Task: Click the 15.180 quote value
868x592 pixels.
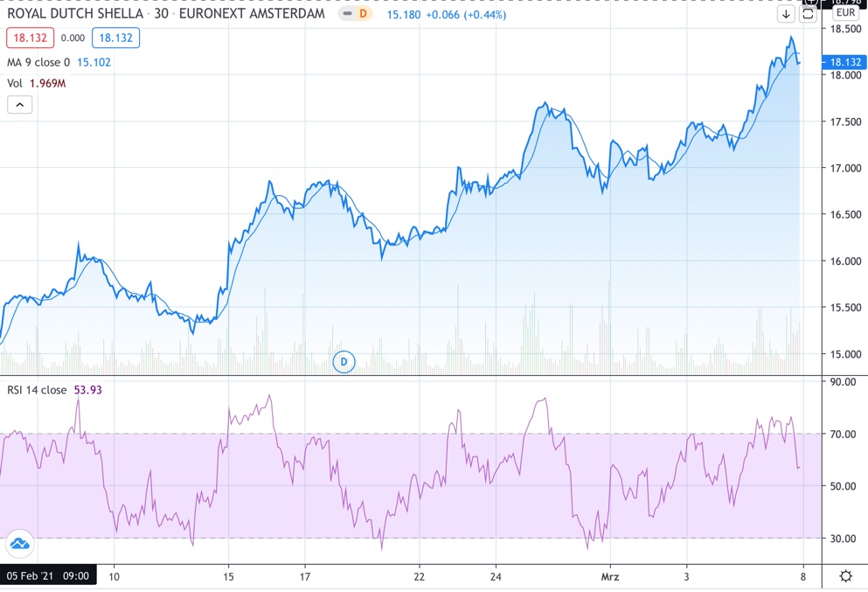Action: tap(404, 15)
